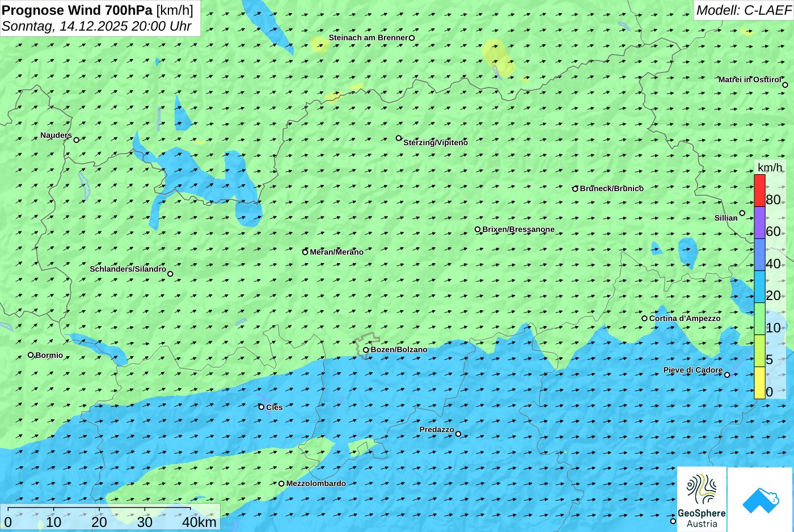Click the Matrei in Osttirol marker

pyautogui.click(x=785, y=85)
